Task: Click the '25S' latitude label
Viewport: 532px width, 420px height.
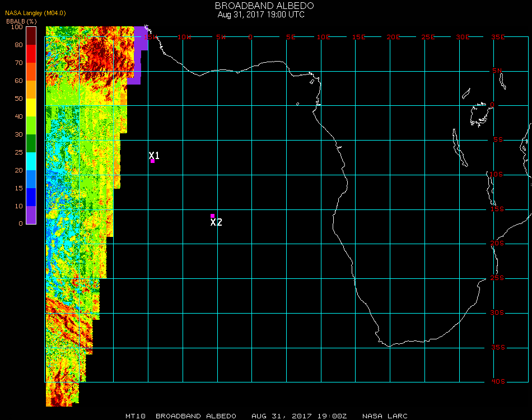Action: [497, 278]
